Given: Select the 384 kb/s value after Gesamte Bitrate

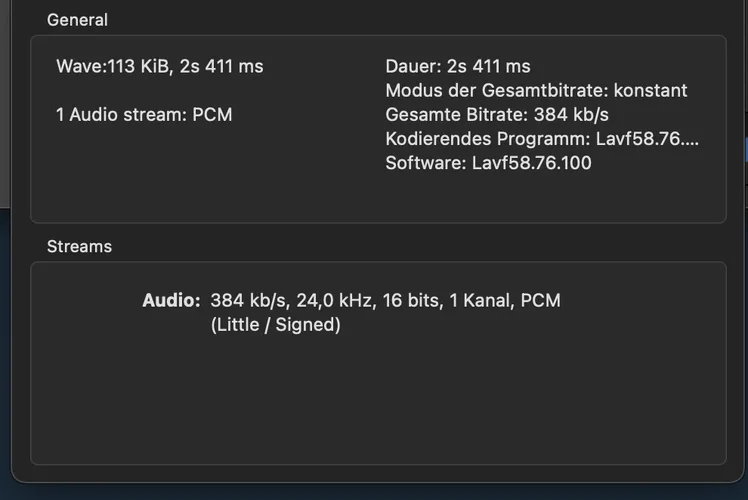Looking at the screenshot, I should point(571,115).
